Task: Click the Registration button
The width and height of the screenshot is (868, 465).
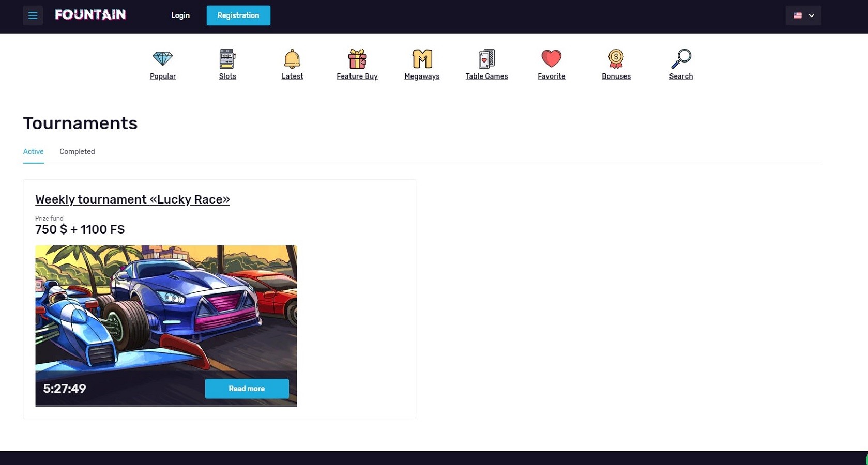Action: click(x=238, y=16)
